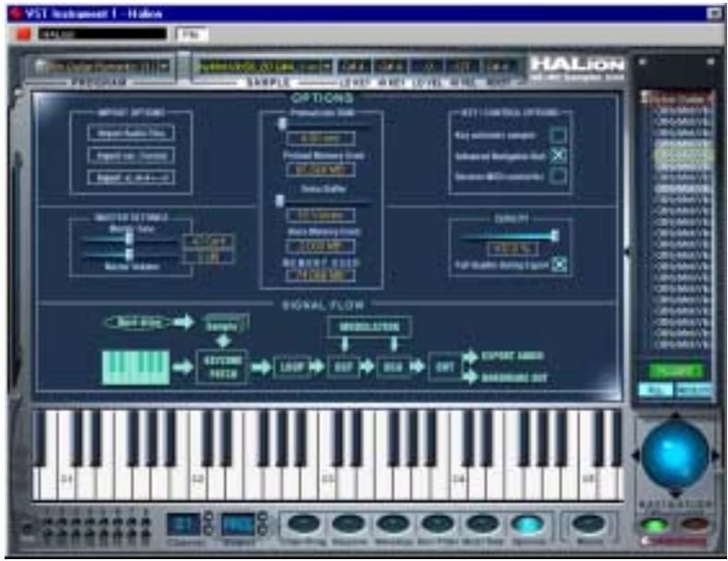Enable Receive MIDI controller checkbox

[558, 176]
